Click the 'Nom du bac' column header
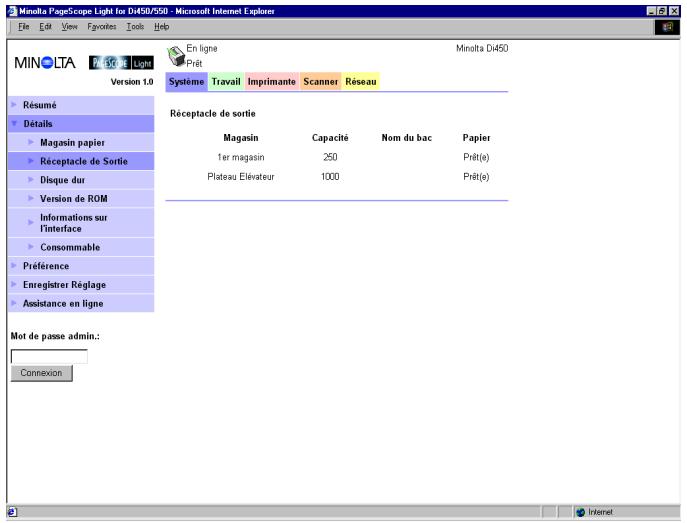Image resolution: width=687 pixels, height=523 pixels. tap(407, 138)
